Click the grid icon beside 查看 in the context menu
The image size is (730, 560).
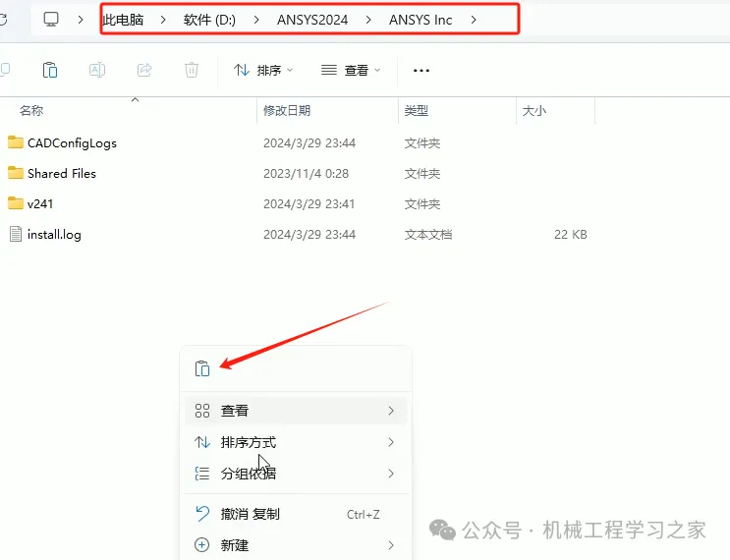pyautogui.click(x=202, y=411)
